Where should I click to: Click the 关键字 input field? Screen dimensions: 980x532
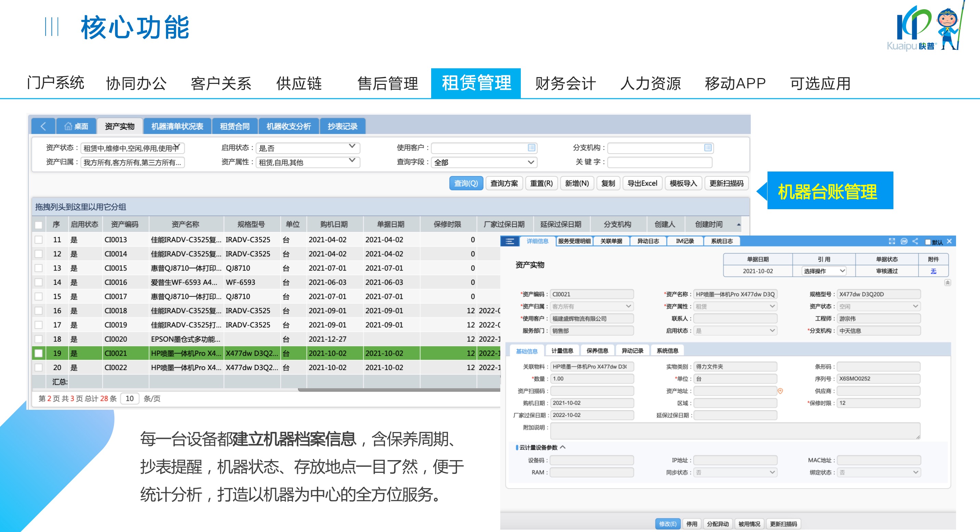click(659, 163)
